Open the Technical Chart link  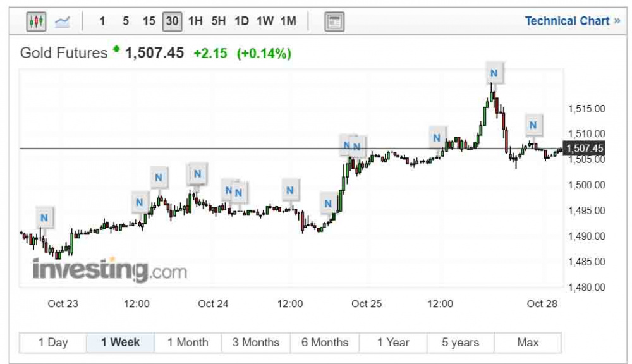(573, 21)
